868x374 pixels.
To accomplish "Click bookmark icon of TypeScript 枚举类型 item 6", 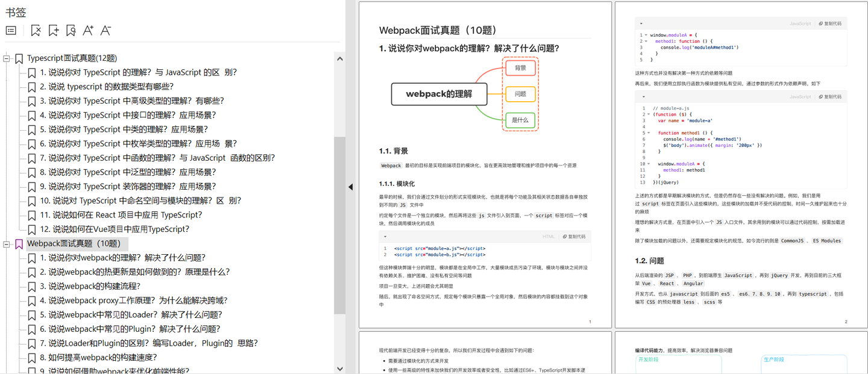I will tap(32, 144).
